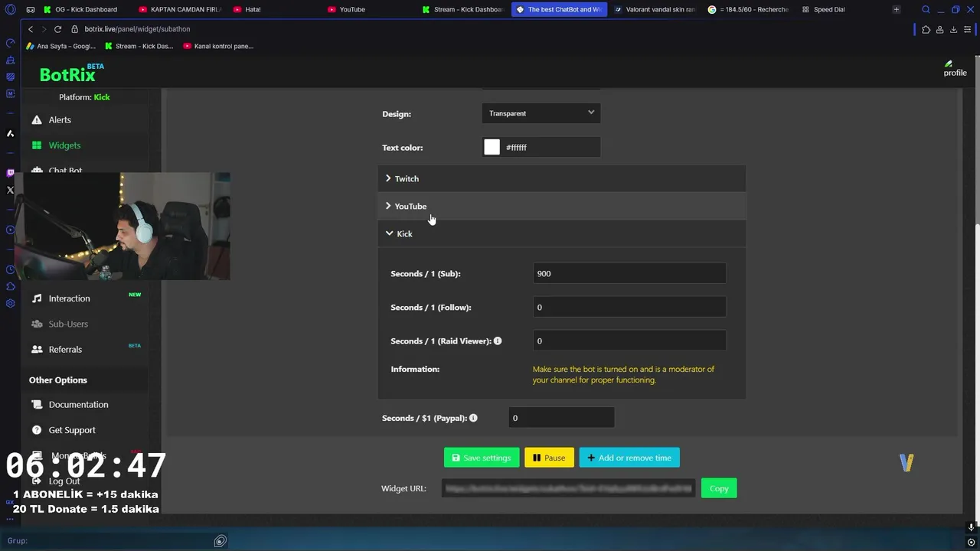Expand the Twitch section
Screen dimensions: 980x551
(561, 178)
